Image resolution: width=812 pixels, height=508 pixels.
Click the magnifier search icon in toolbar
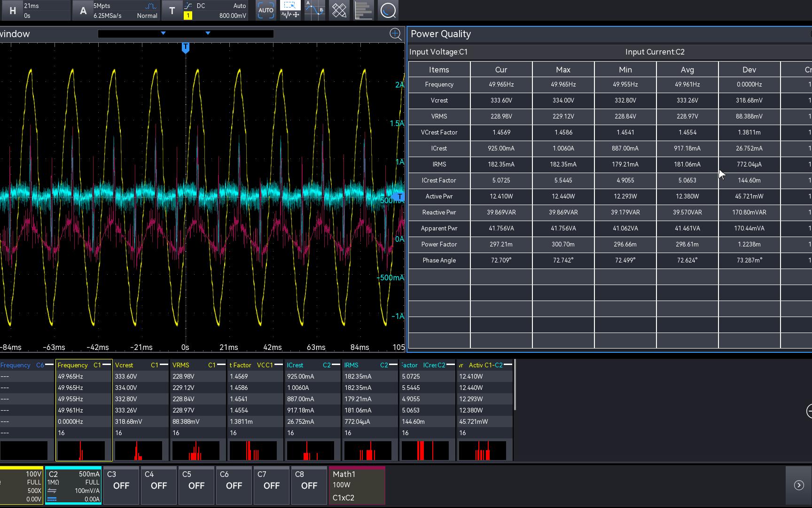click(388, 10)
